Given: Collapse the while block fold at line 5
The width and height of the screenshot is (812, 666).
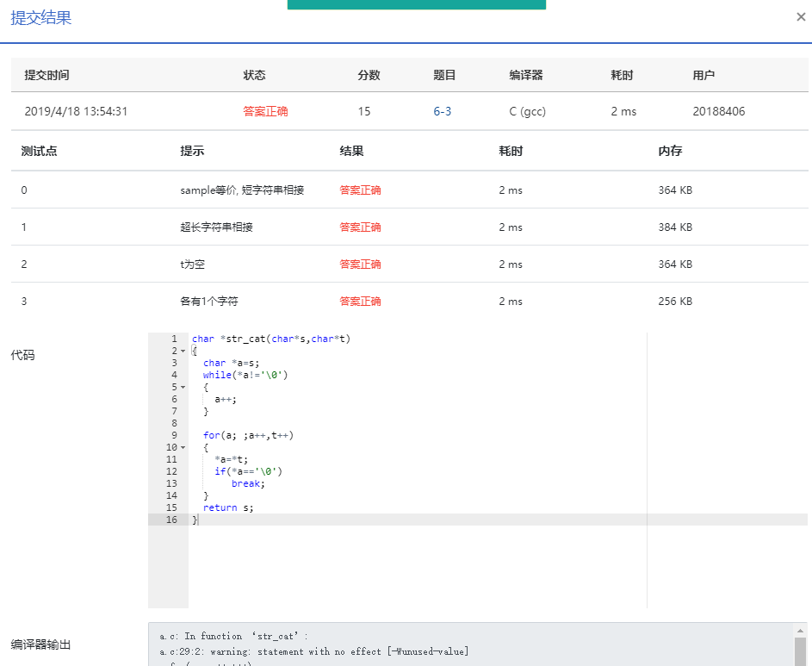Looking at the screenshot, I should pos(183,388).
